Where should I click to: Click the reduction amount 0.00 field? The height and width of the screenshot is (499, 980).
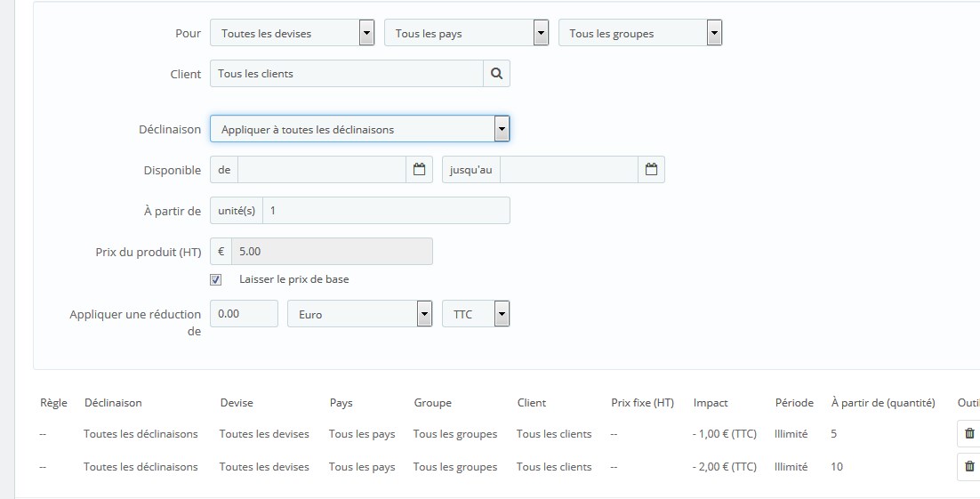(x=244, y=314)
